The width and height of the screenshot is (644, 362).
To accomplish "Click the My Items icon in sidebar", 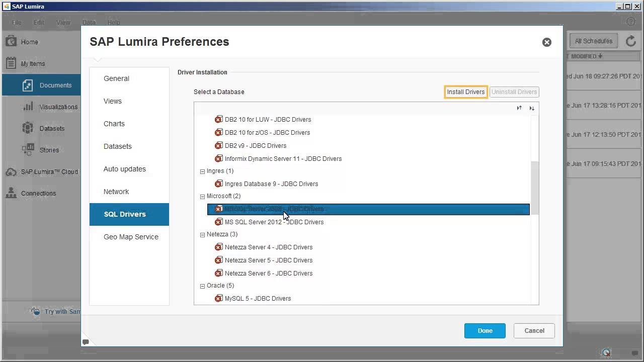I will tap(11, 63).
